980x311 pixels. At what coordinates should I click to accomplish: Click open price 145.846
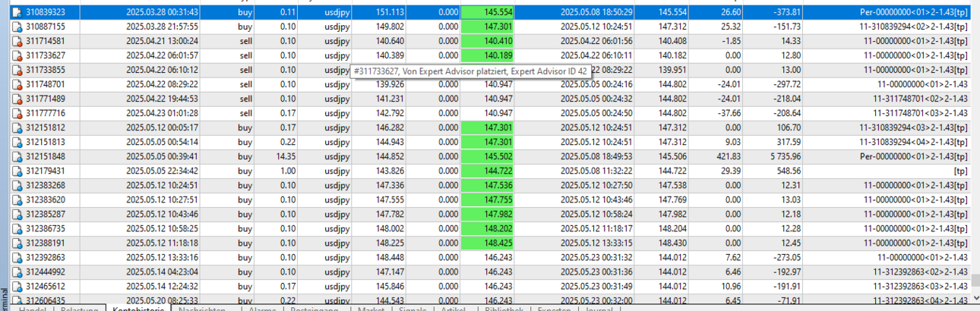pos(389,287)
